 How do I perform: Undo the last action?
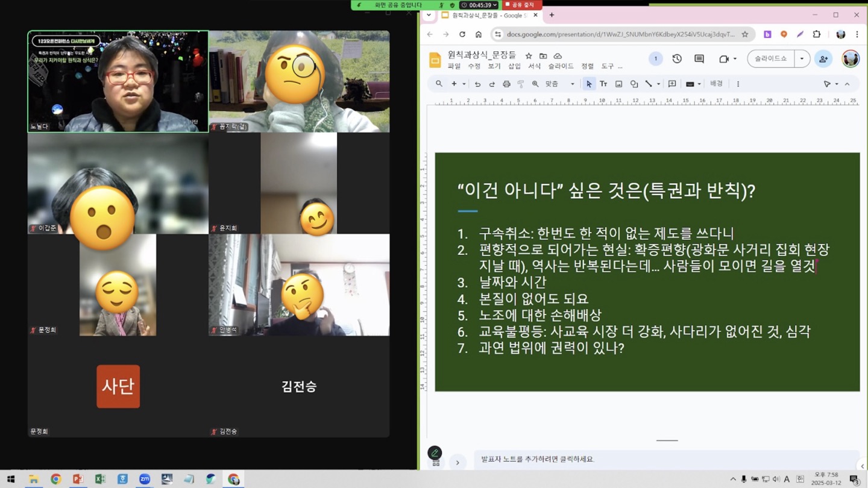pos(477,84)
